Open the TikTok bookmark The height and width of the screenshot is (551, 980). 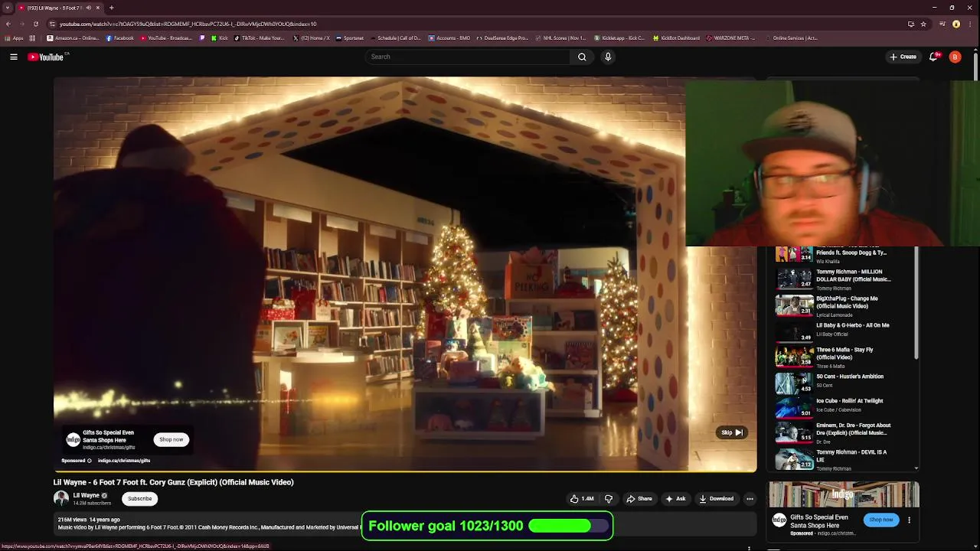260,37
